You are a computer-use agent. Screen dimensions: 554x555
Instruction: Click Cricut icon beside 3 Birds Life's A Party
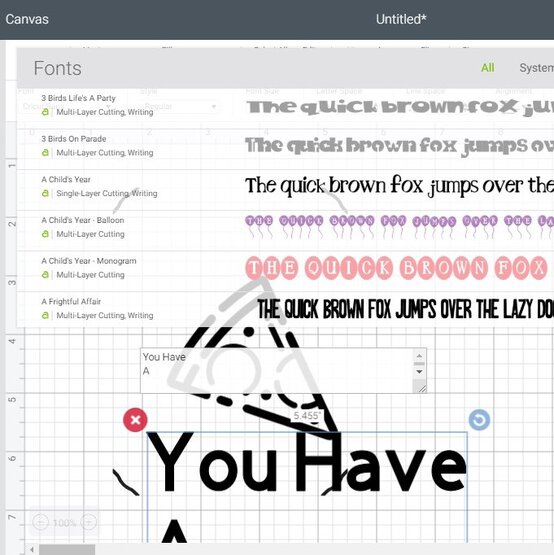pos(45,112)
